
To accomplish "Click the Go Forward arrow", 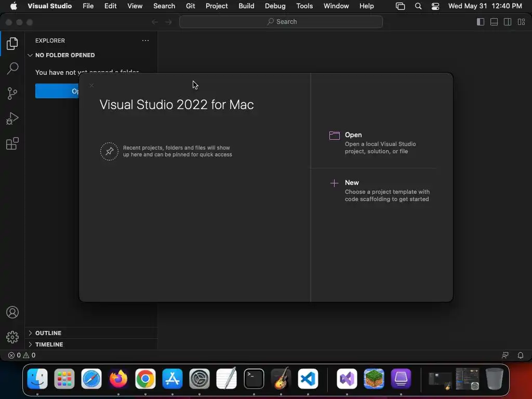I will click(x=168, y=22).
